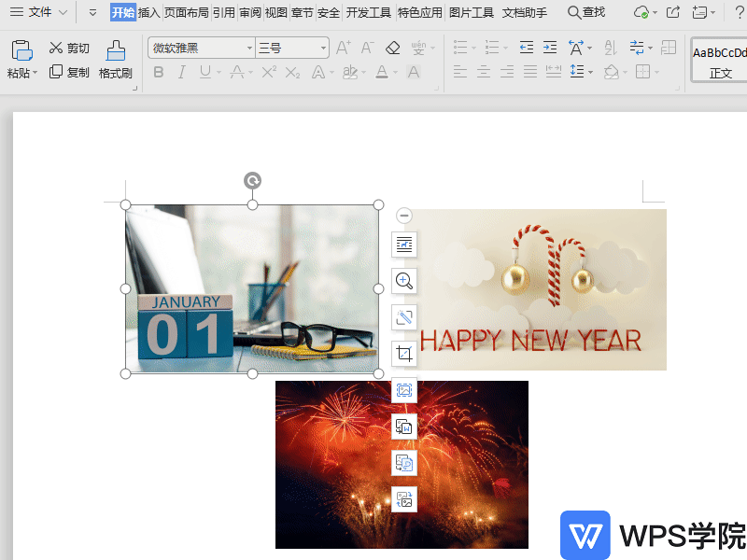747x560 pixels.
Task: Click the picture-to-text conversion floating button
Action: coord(404,427)
